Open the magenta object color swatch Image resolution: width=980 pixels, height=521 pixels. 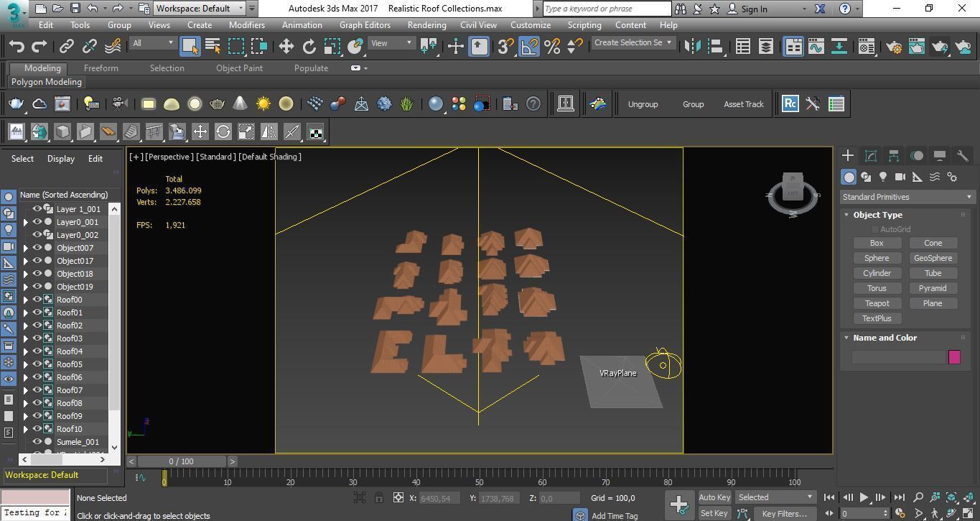tap(954, 357)
